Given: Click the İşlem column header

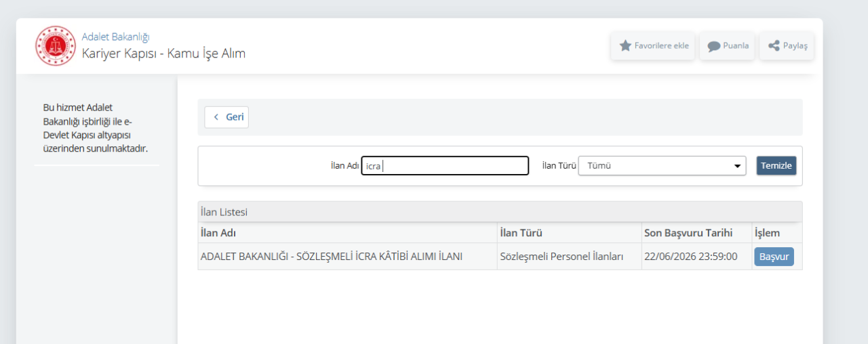Looking at the screenshot, I should pos(767,233).
